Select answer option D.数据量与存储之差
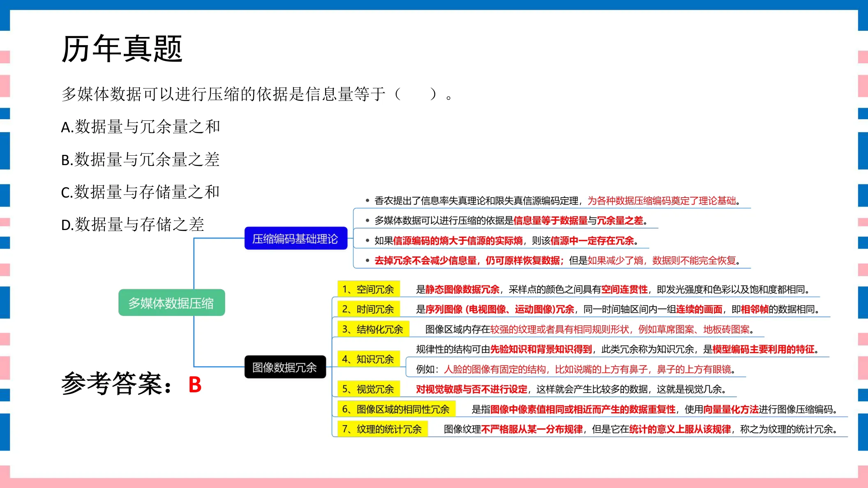Image resolution: width=868 pixels, height=488 pixels. (x=133, y=224)
